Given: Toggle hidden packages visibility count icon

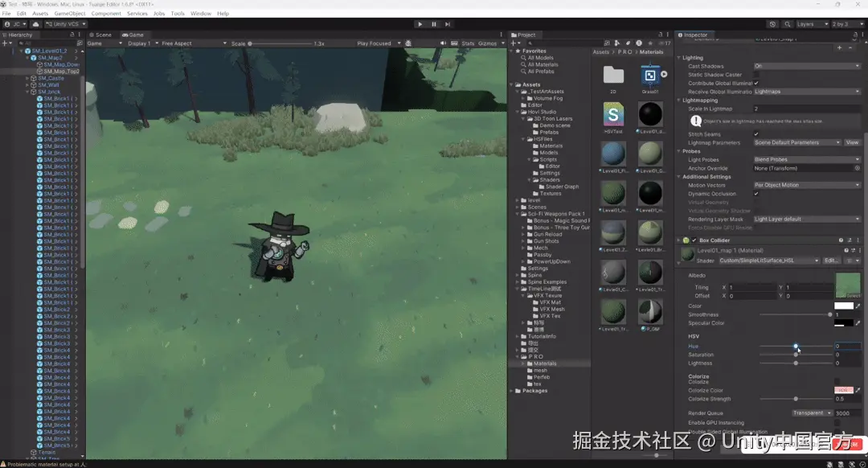Looking at the screenshot, I should [x=665, y=43].
